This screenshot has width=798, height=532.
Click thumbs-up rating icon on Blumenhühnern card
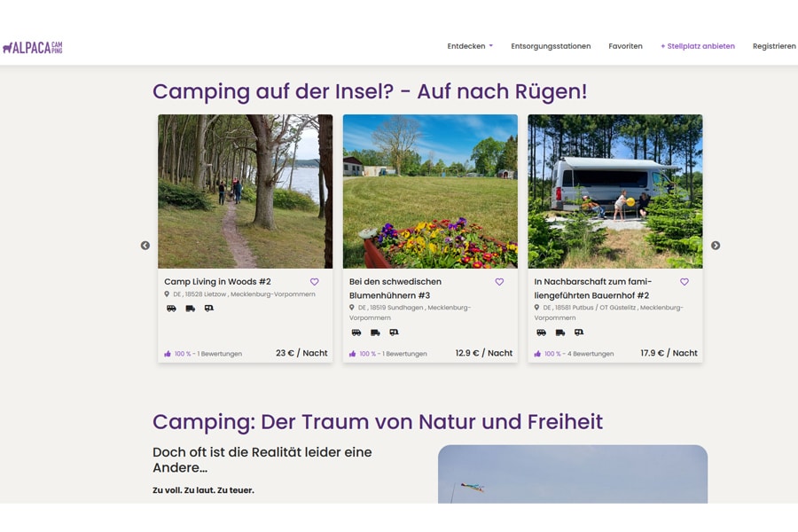[352, 354]
